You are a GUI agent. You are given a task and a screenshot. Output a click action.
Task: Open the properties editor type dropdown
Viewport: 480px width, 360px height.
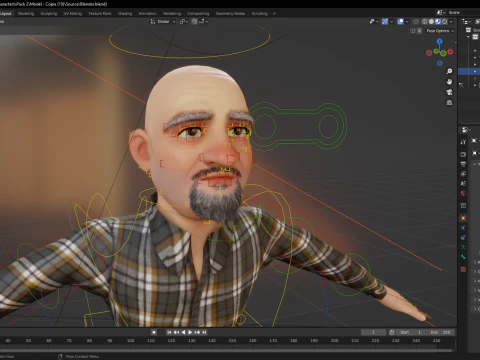tap(466, 130)
